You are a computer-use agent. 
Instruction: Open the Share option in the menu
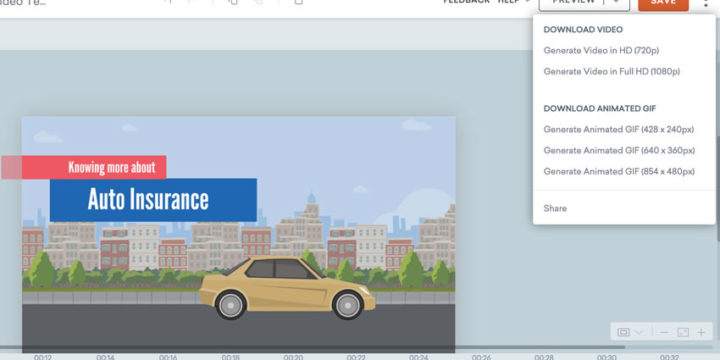click(x=555, y=208)
